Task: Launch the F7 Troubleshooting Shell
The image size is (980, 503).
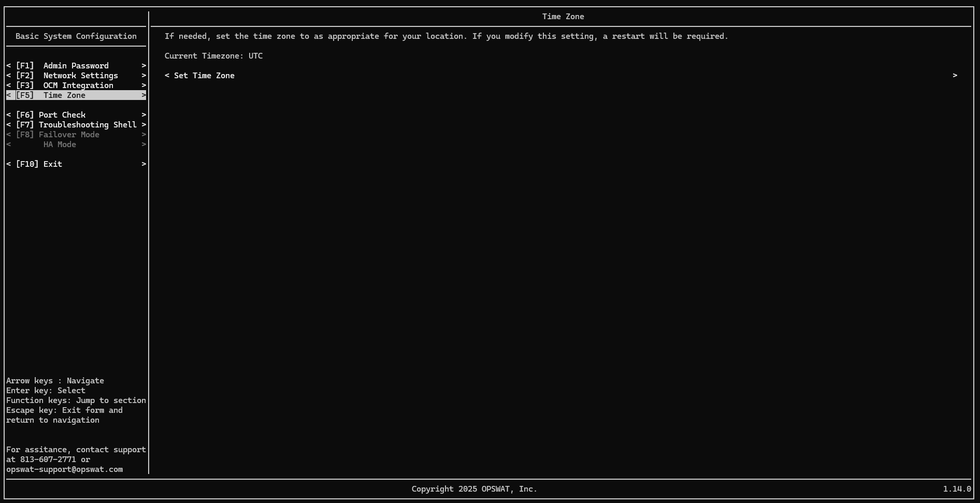Action: coord(76,125)
